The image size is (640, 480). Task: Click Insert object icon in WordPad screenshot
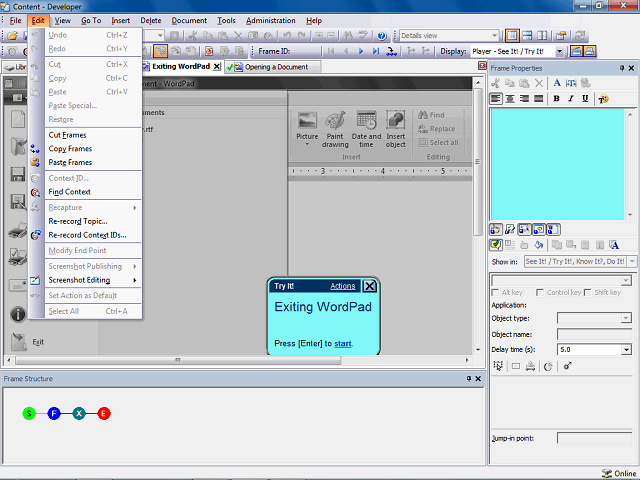(x=396, y=121)
